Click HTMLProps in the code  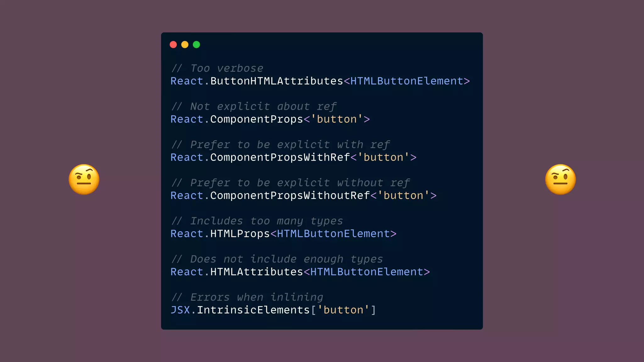coord(240,234)
